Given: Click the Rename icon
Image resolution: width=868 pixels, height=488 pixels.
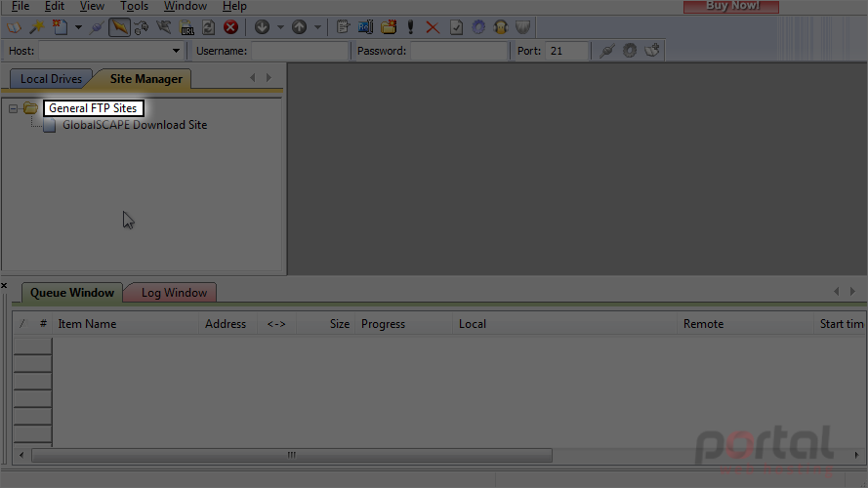Looking at the screenshot, I should coord(365,27).
